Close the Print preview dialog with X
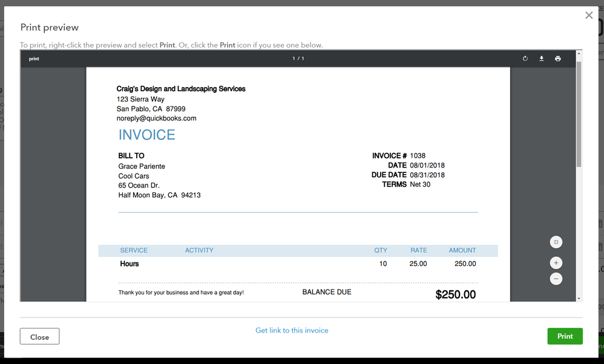604x364 pixels. pyautogui.click(x=589, y=15)
